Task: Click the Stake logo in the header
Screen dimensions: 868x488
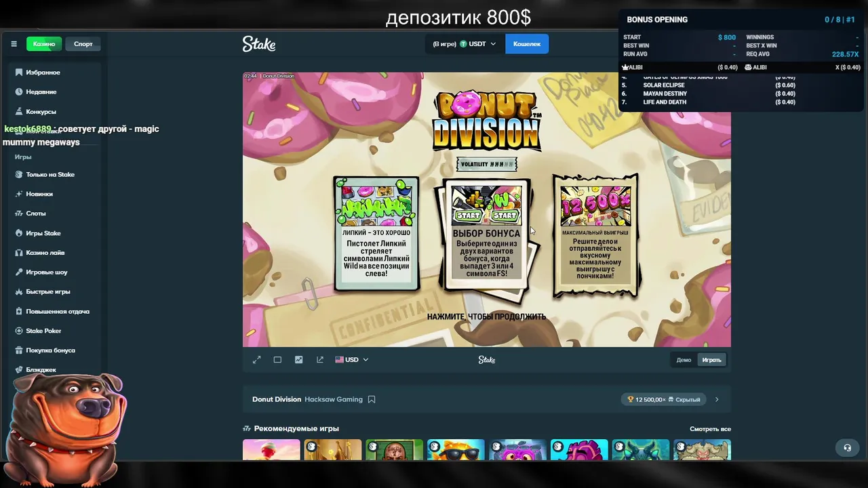Action: tap(259, 44)
